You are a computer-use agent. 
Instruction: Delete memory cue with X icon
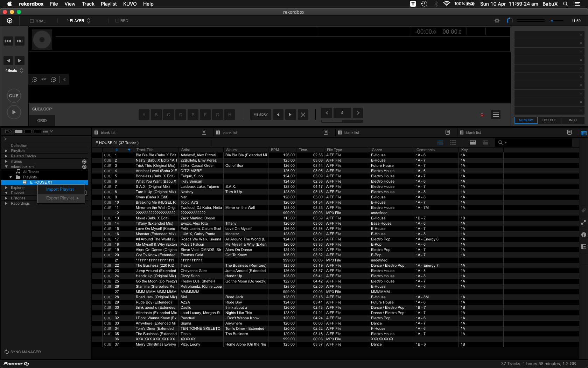tap(303, 115)
